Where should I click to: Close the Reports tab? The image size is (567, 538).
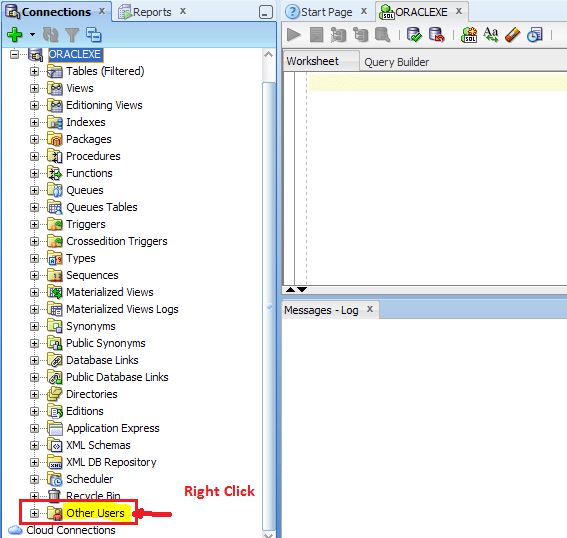point(183,11)
